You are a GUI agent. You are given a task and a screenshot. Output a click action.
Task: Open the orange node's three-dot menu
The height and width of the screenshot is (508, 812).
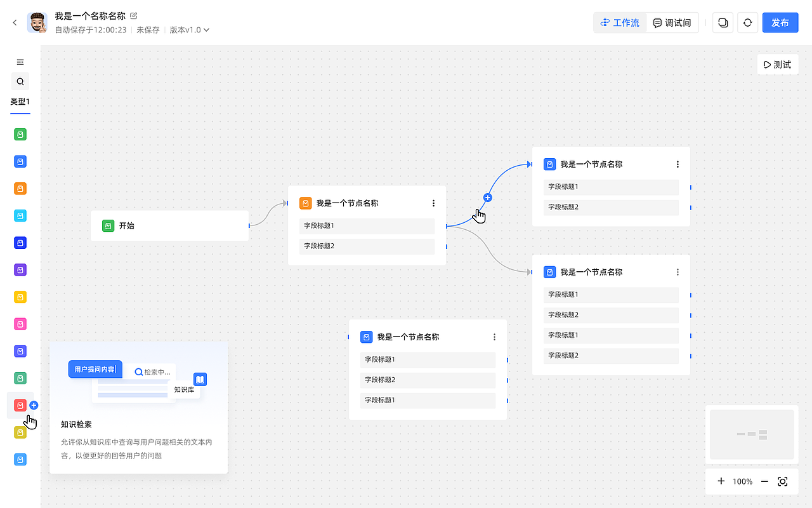(434, 203)
